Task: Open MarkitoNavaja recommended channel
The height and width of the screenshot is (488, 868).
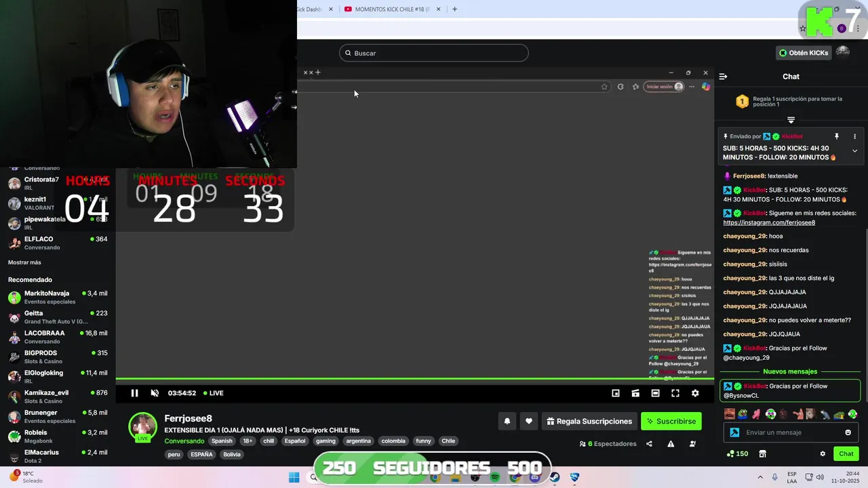Action: 58,297
